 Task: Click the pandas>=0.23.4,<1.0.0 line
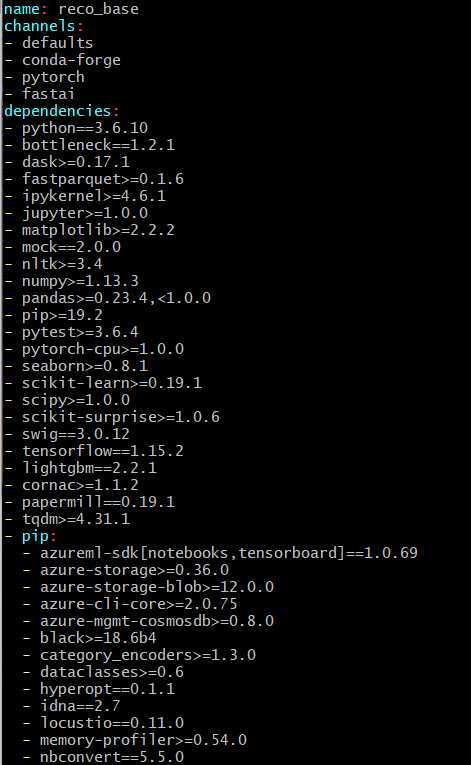click(108, 298)
